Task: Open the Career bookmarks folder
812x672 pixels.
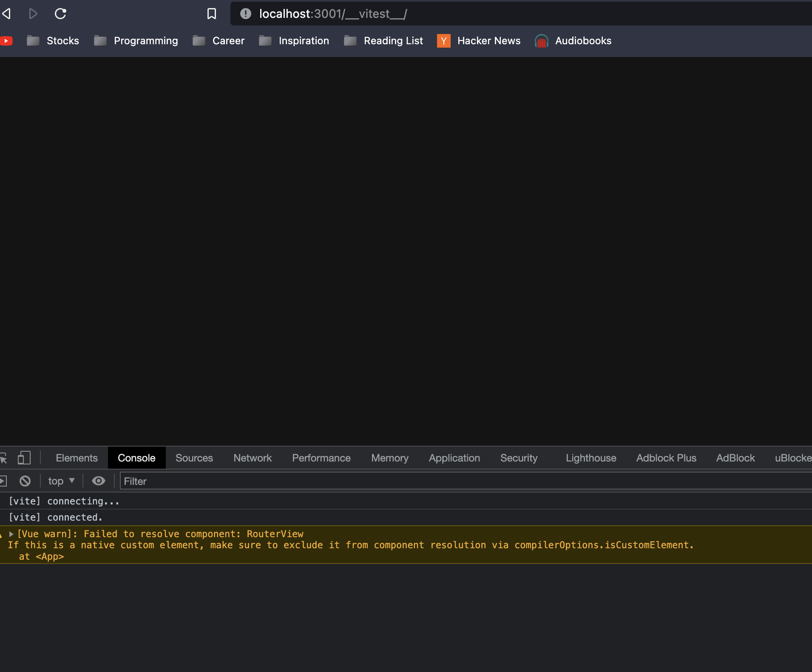Action: point(219,41)
